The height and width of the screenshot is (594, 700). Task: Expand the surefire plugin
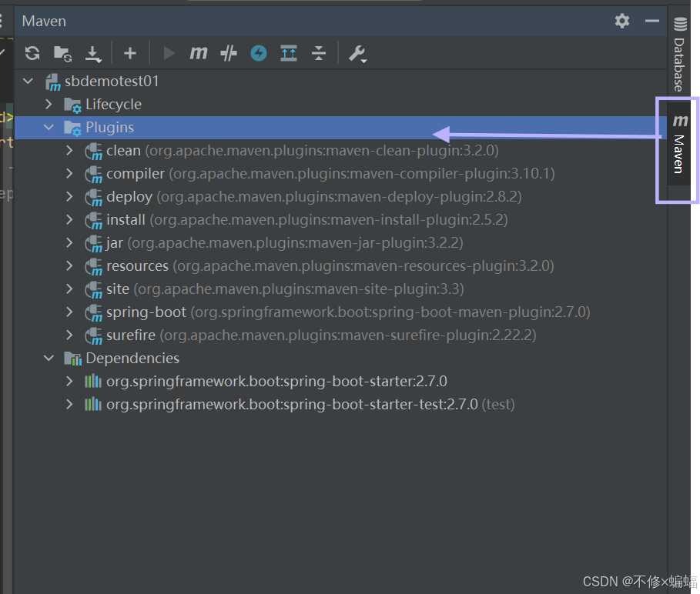click(x=69, y=335)
